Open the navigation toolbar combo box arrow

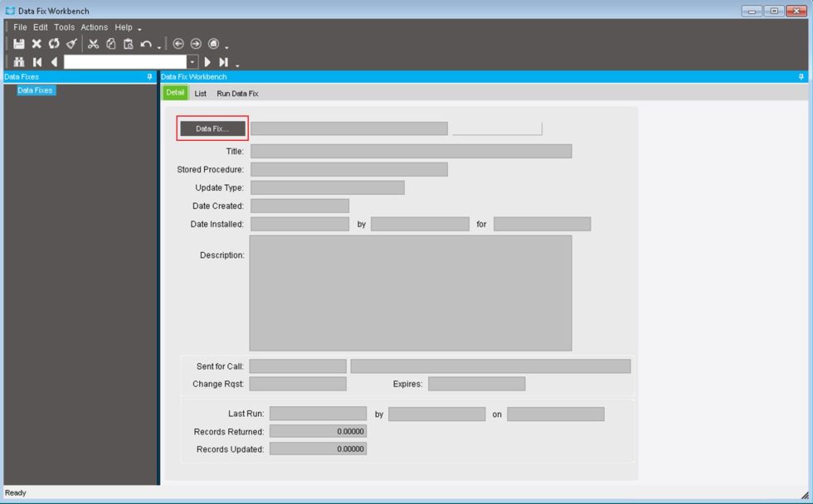pyautogui.click(x=192, y=62)
